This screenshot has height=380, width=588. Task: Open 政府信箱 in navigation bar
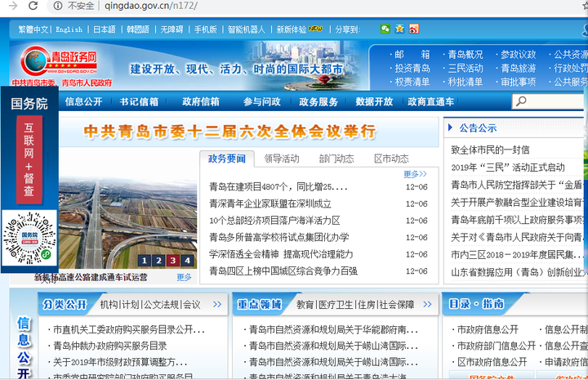(201, 101)
